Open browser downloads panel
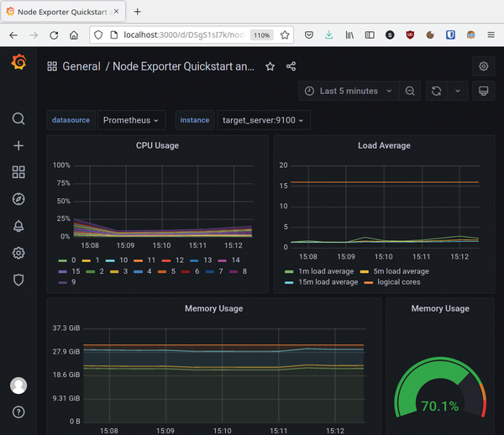This screenshot has height=435, width=504. (328, 34)
